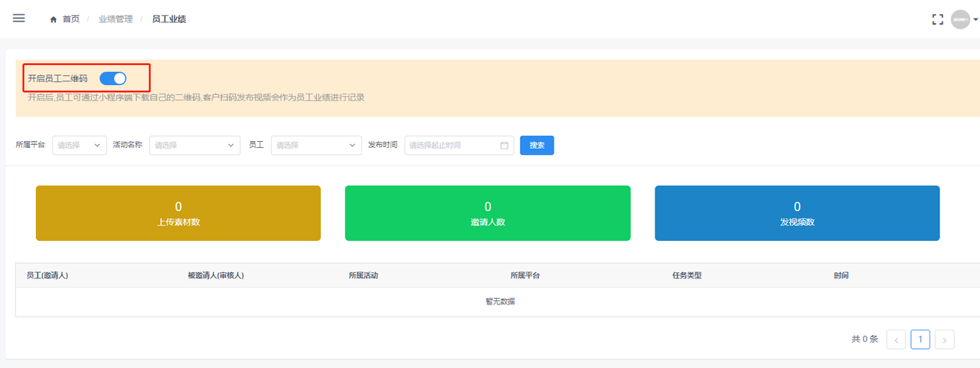
Task: Select 业绩管理 in the breadcrumb
Action: click(x=116, y=19)
